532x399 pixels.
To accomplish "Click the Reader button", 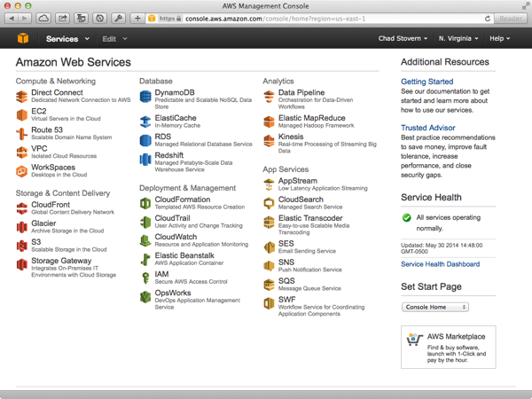I will click(x=511, y=19).
